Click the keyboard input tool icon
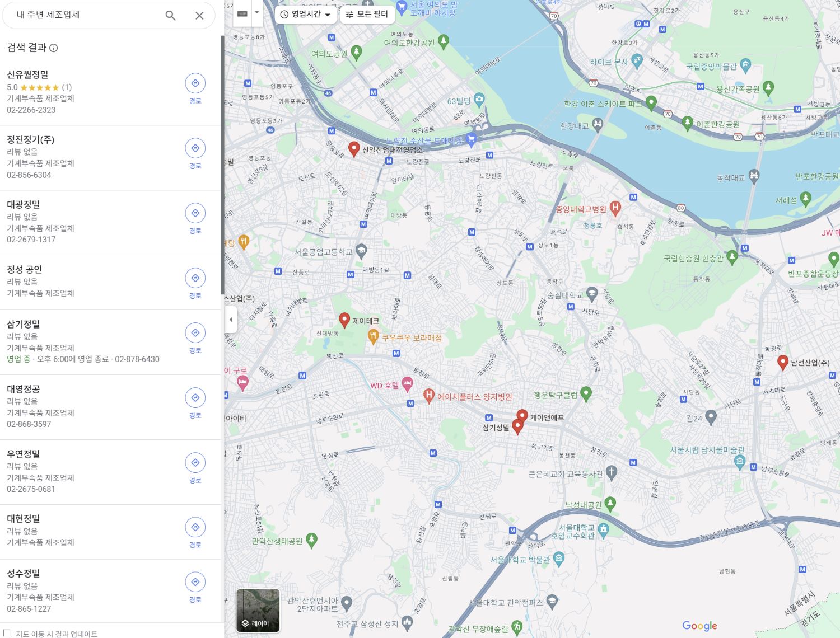Viewport: 840px width, 638px height. [x=242, y=13]
